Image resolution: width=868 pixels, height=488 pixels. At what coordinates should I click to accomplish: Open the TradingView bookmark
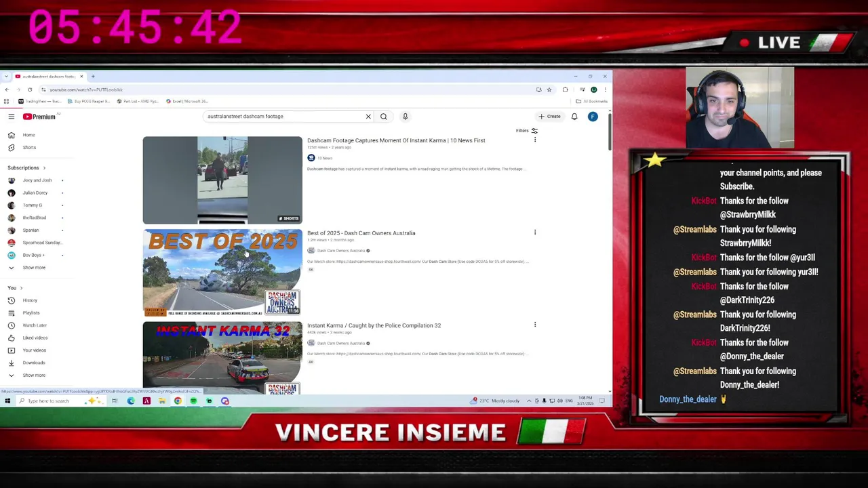(x=39, y=101)
